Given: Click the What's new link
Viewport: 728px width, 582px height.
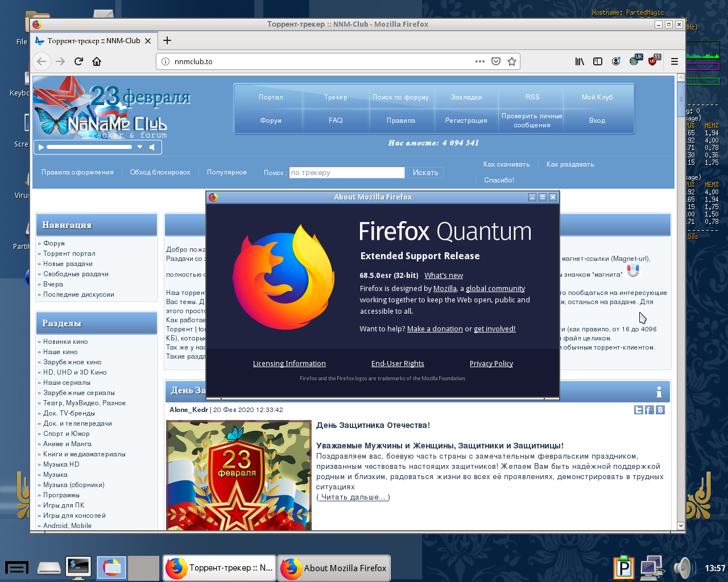Looking at the screenshot, I should coord(444,276).
